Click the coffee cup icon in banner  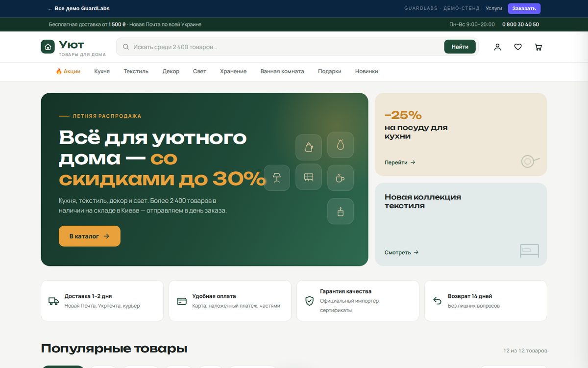(x=341, y=178)
